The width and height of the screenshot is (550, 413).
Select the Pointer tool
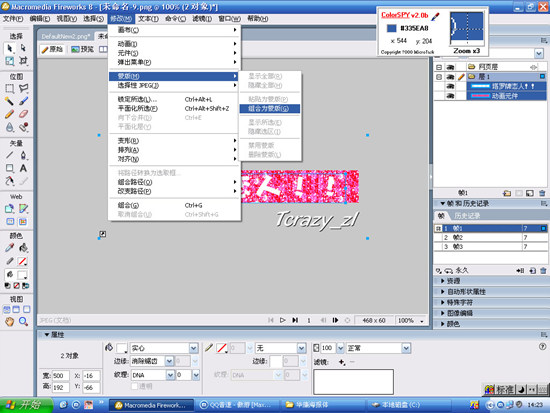9,48
